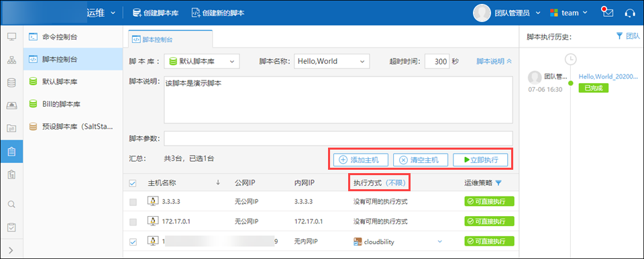Toggle the checkbox for host 3.3.3.3
The width and height of the screenshot is (644, 259).
[x=133, y=202]
